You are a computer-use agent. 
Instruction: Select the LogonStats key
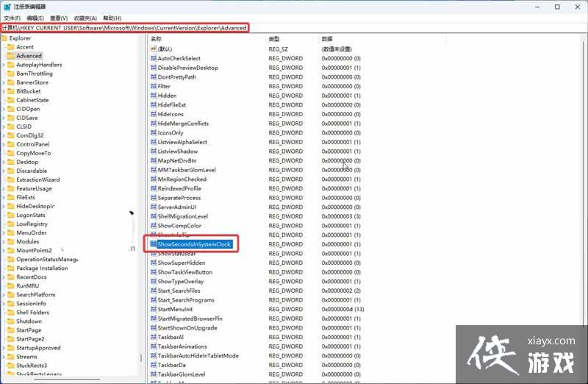click(x=30, y=215)
